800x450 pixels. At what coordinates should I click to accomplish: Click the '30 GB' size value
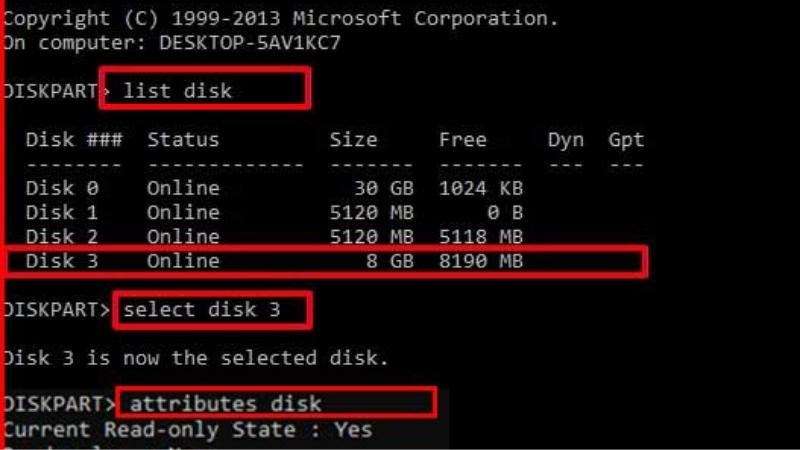(x=384, y=188)
